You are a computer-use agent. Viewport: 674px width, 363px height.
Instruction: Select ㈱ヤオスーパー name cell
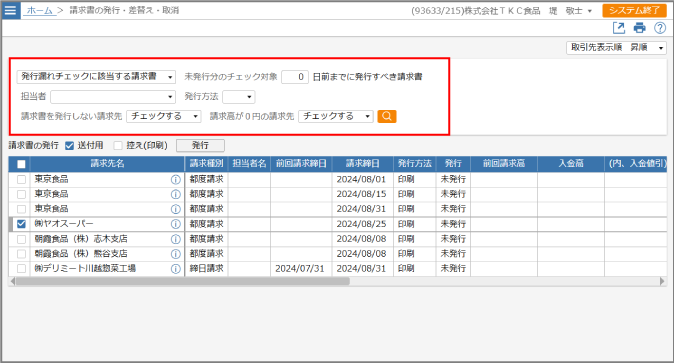point(107,224)
